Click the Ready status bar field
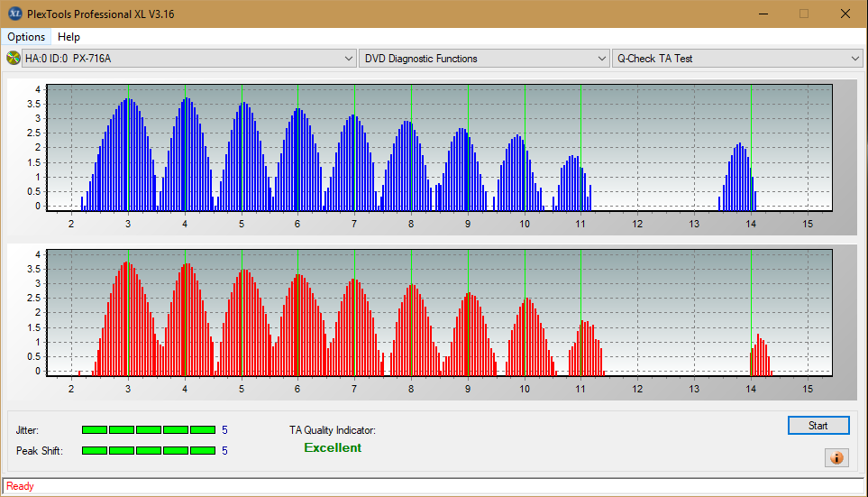The height and width of the screenshot is (497, 868). [x=434, y=486]
